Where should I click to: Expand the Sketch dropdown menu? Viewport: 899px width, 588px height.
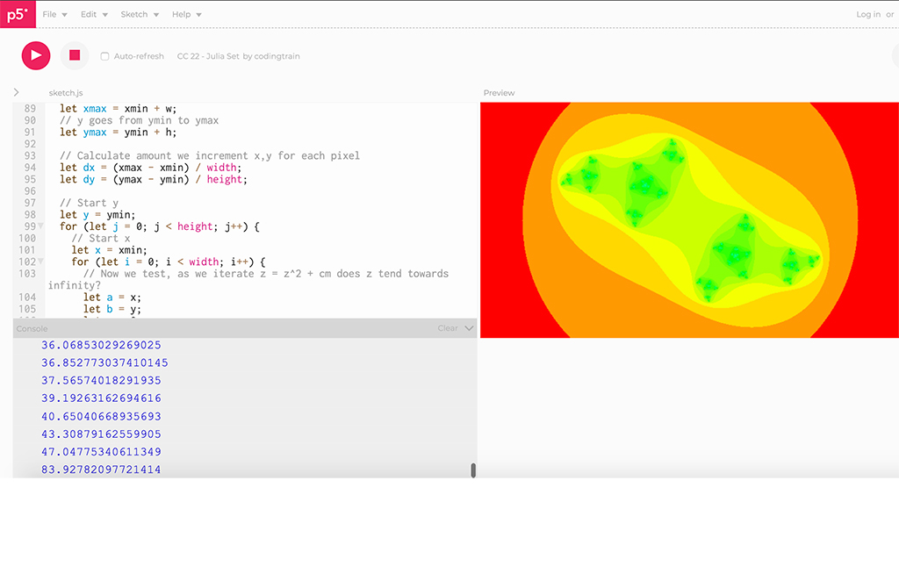tap(139, 15)
